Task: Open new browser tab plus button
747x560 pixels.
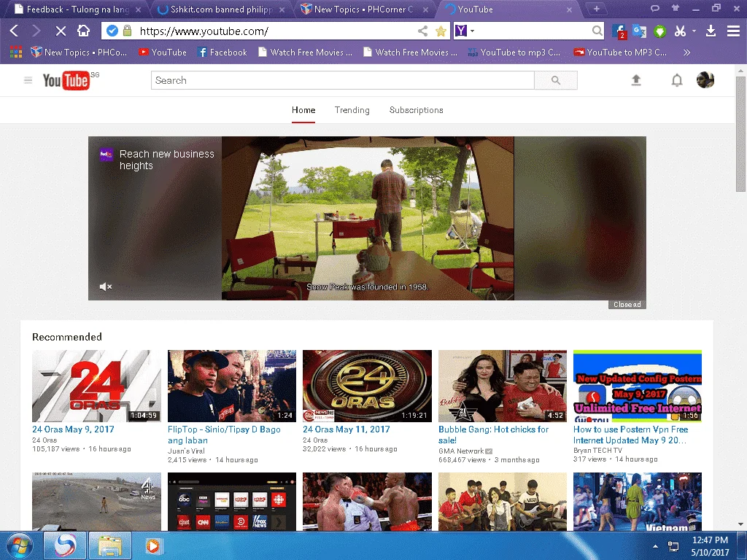Action: pos(596,9)
